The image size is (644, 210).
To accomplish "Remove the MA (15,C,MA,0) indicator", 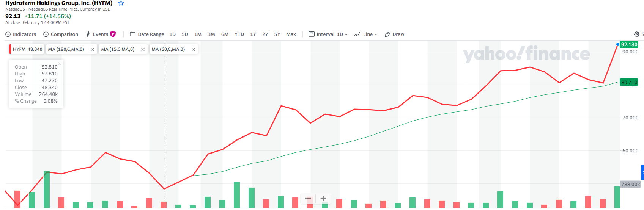I will 143,49.
